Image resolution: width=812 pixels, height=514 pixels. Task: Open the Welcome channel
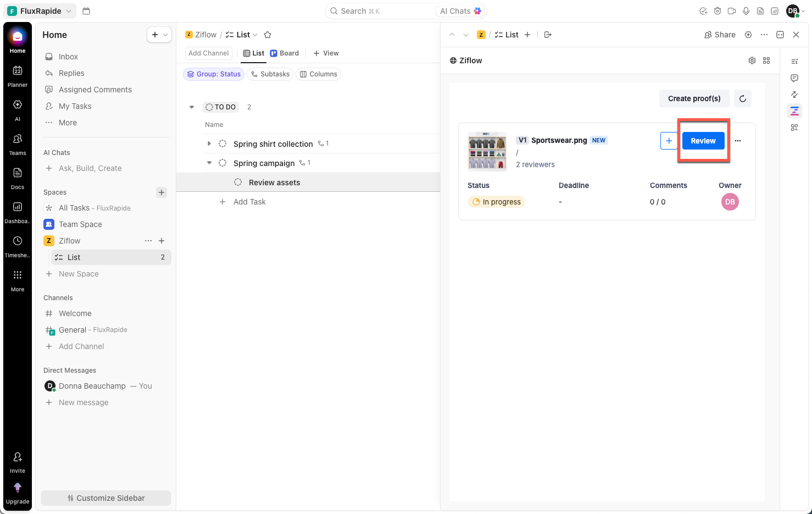tap(75, 313)
